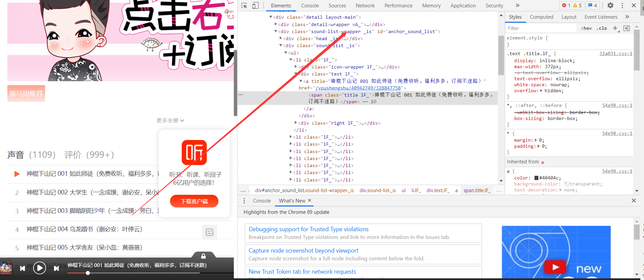Open Debugging support for Trusted Type violations
Screen dimensions: 644x280
(309, 229)
